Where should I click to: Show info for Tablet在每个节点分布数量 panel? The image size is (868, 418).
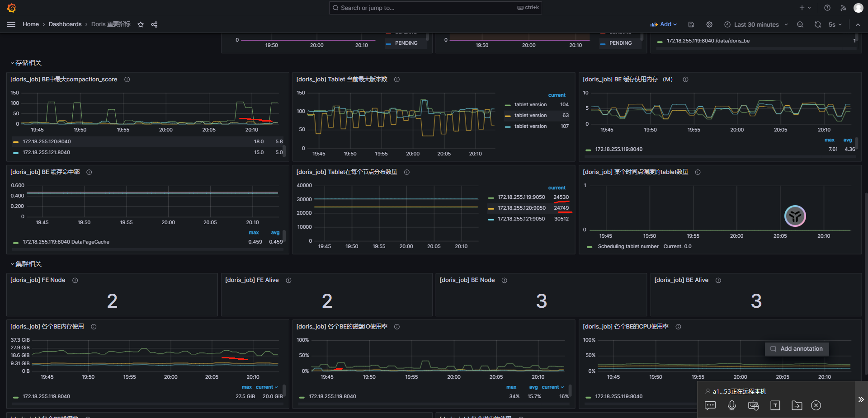(x=407, y=172)
